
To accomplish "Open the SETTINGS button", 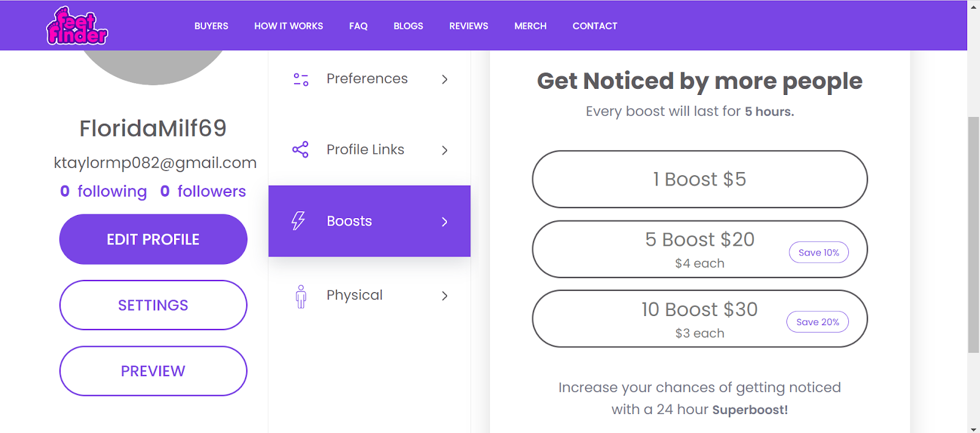I will point(153,305).
